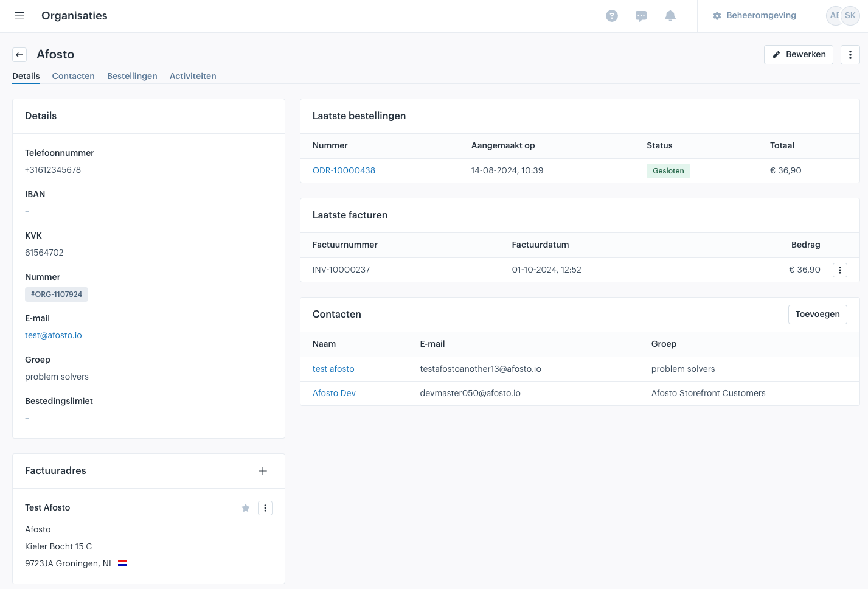This screenshot has height=589, width=868.
Task: Open contact Afosto Dev
Action: (x=334, y=394)
